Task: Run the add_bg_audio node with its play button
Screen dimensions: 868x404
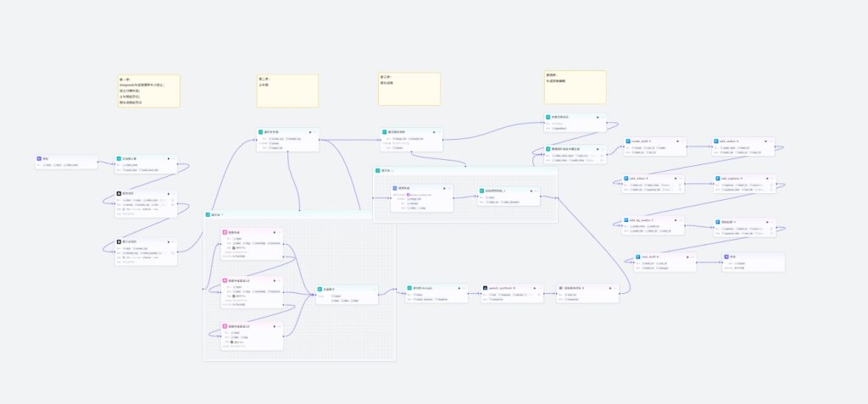Action: pyautogui.click(x=674, y=220)
